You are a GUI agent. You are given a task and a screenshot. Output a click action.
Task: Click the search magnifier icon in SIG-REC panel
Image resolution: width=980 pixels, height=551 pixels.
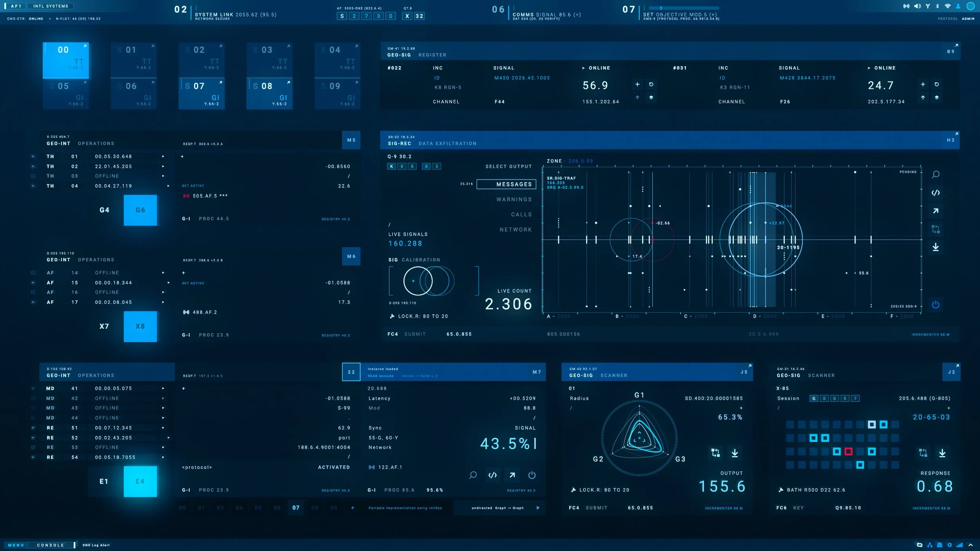[935, 174]
